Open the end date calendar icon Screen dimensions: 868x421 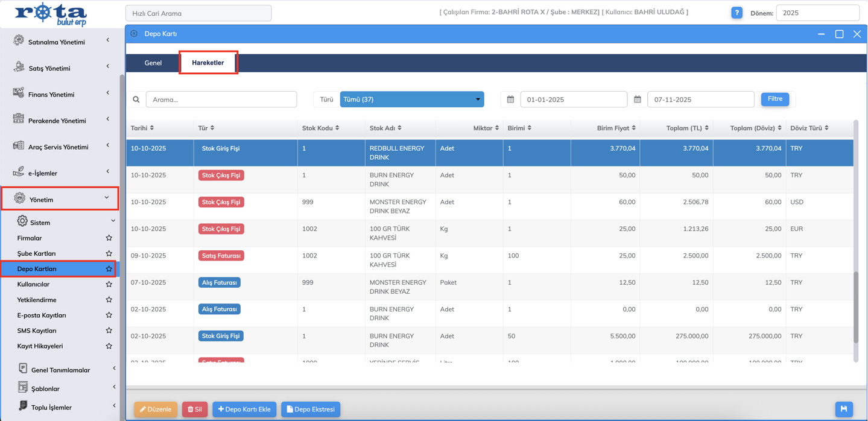(637, 100)
